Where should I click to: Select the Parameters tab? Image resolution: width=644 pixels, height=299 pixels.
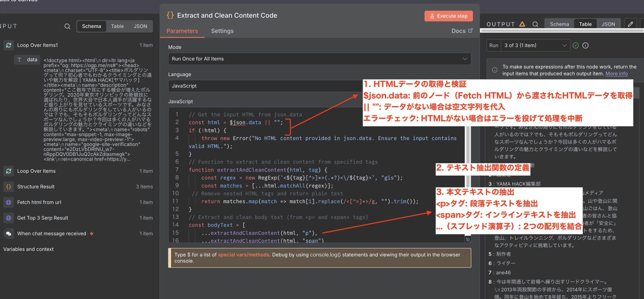coord(182,31)
